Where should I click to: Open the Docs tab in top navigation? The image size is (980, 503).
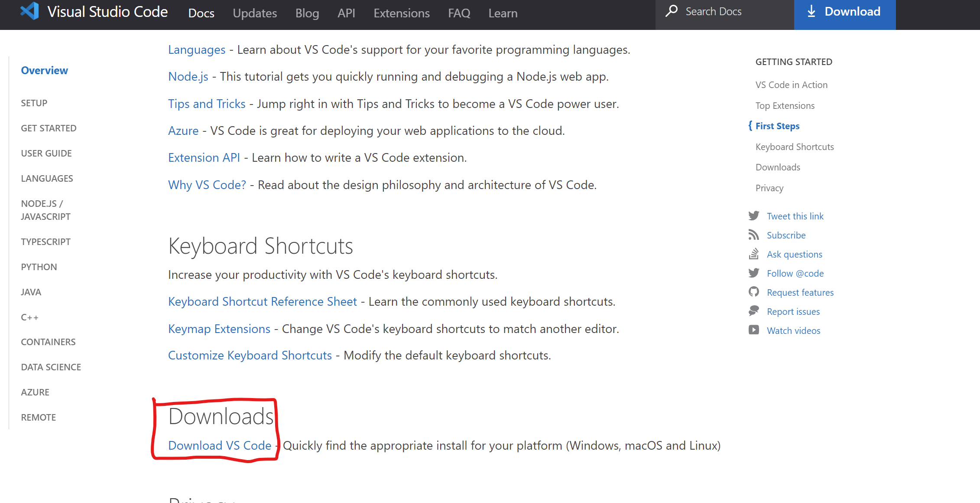tap(201, 13)
